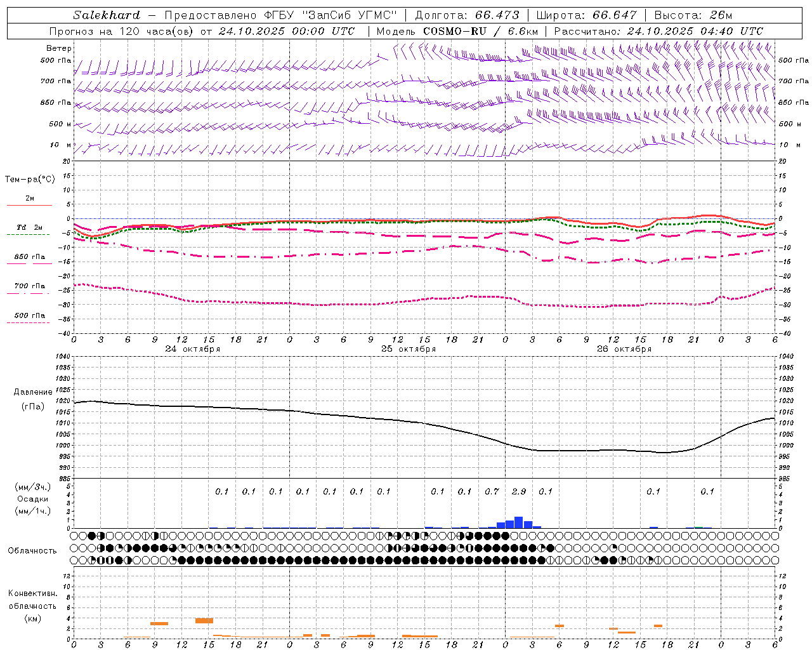
Task: Click the Широта: 66.647 value
Action: click(586, 15)
